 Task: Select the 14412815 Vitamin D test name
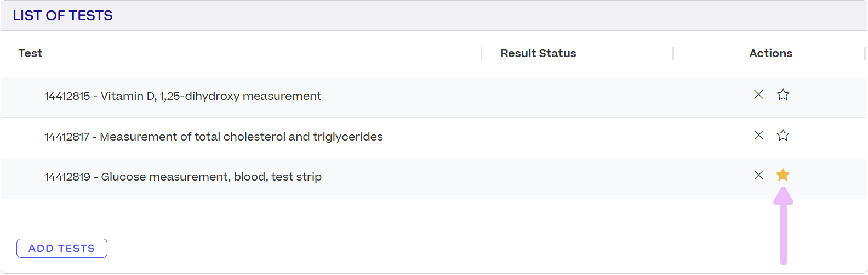tap(182, 96)
